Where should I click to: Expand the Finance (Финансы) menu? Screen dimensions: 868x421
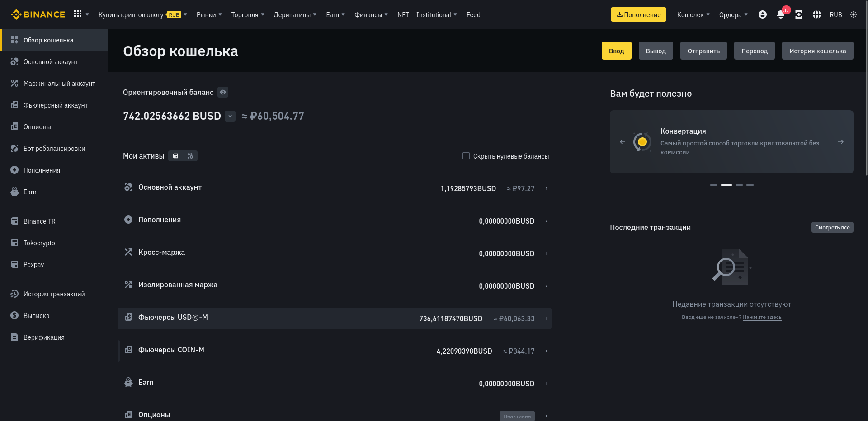point(371,14)
